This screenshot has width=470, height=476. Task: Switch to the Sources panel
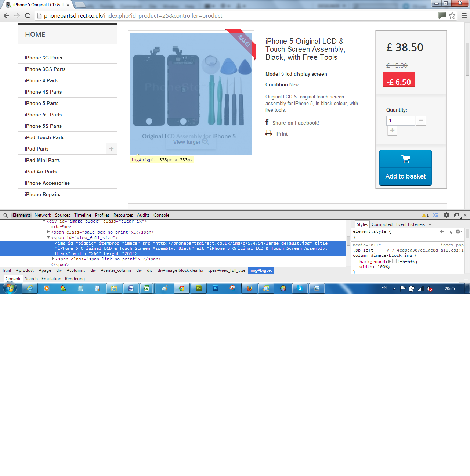pyautogui.click(x=62, y=215)
